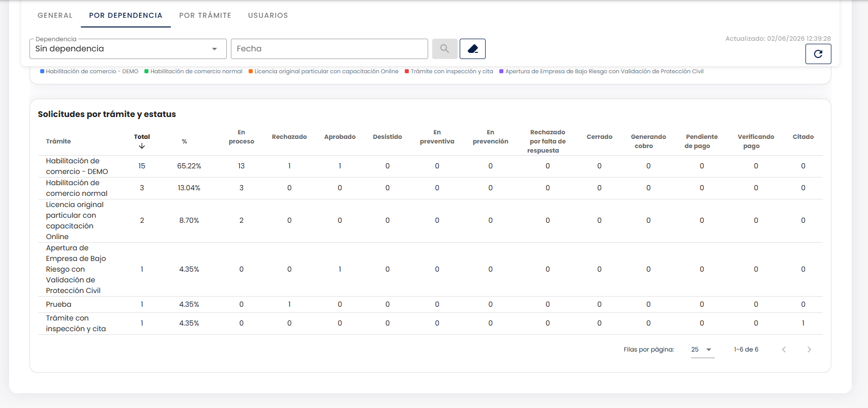Click the Total column sort arrow
868x408 pixels.
point(142,146)
